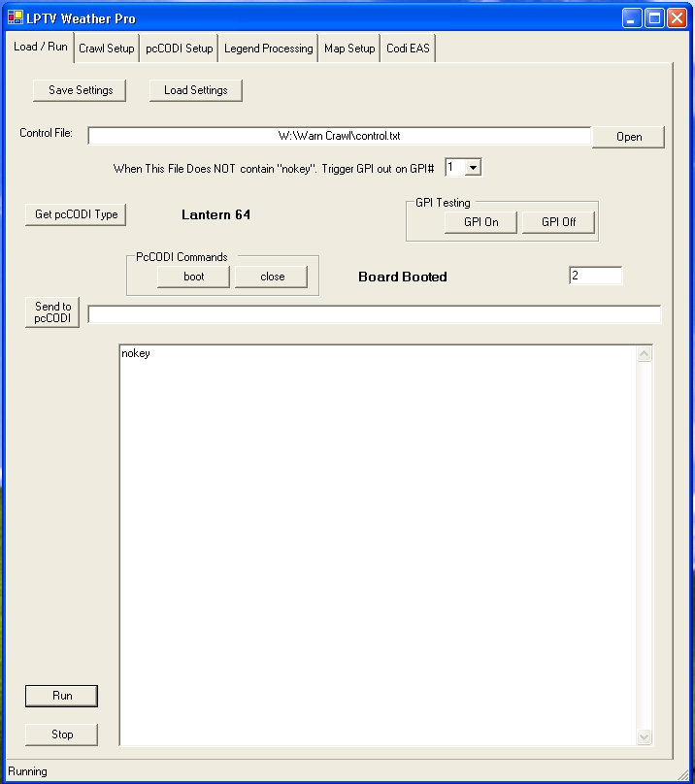This screenshot has width=695, height=784.
Task: Click the field showing value 2
Action: 595,276
